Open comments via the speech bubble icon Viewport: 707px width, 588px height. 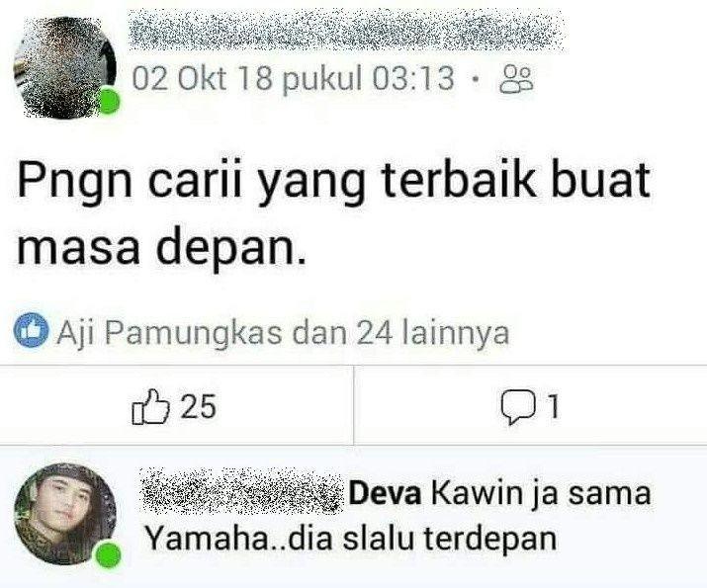click(518, 408)
